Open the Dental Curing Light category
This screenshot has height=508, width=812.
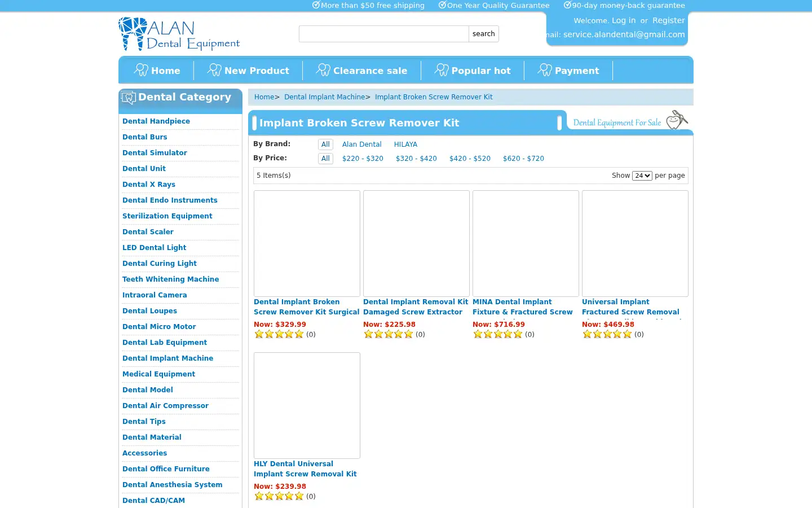[160, 264]
